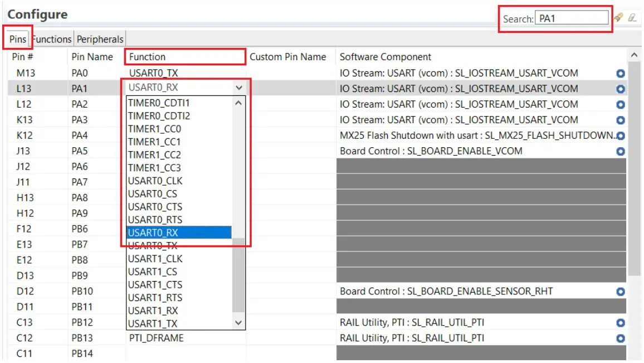The height and width of the screenshot is (363, 644).
Task: Click the Search input field with PA1
Action: click(572, 18)
